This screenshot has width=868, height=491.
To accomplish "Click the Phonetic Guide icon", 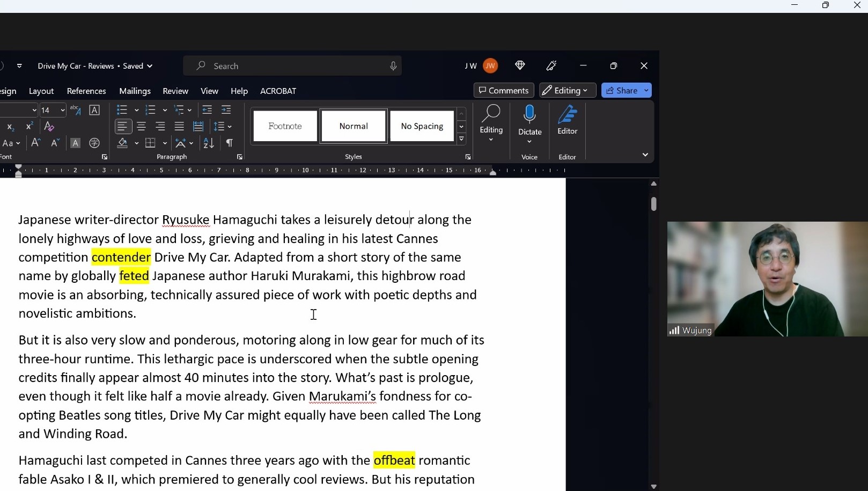I will click(75, 110).
